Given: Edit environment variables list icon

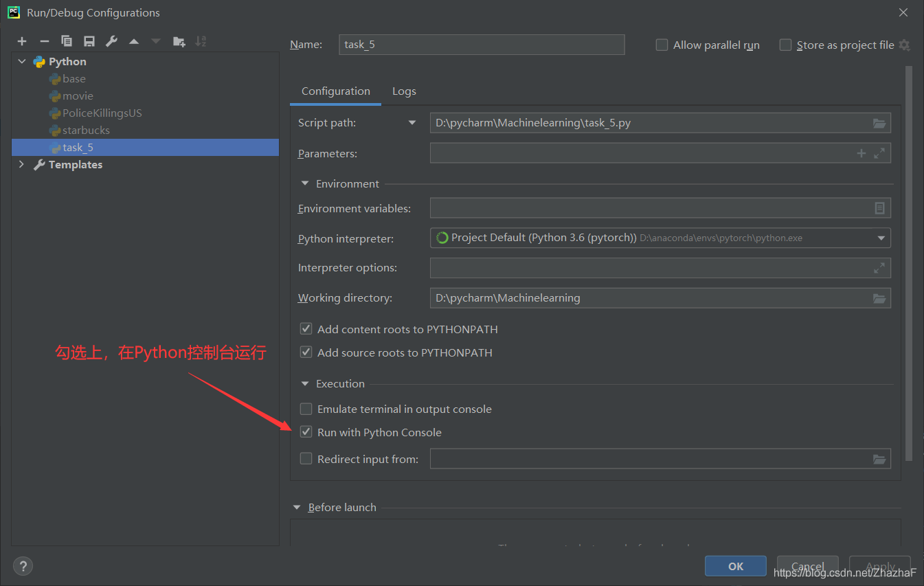Looking at the screenshot, I should pyautogui.click(x=879, y=208).
